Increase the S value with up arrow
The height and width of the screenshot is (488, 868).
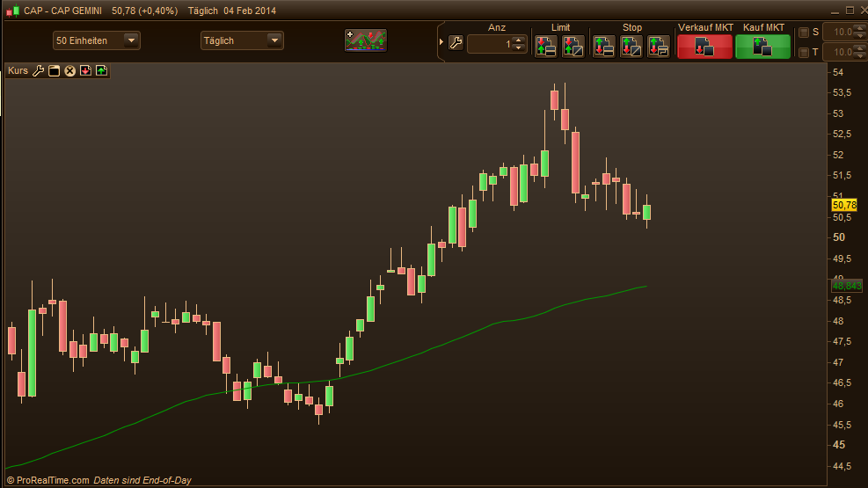[x=860, y=28]
